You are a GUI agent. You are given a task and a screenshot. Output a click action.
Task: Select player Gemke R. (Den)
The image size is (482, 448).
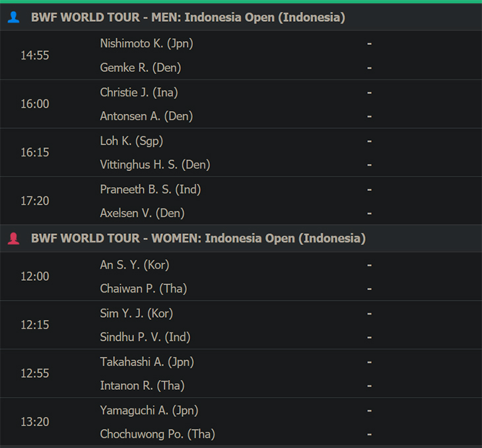tap(141, 67)
